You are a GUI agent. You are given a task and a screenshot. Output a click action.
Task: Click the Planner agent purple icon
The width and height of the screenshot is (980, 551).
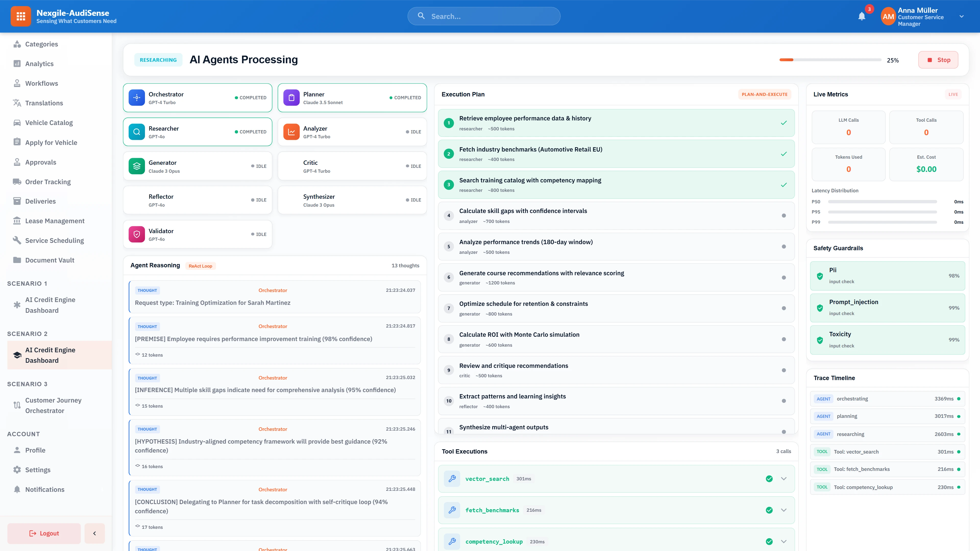(x=291, y=98)
